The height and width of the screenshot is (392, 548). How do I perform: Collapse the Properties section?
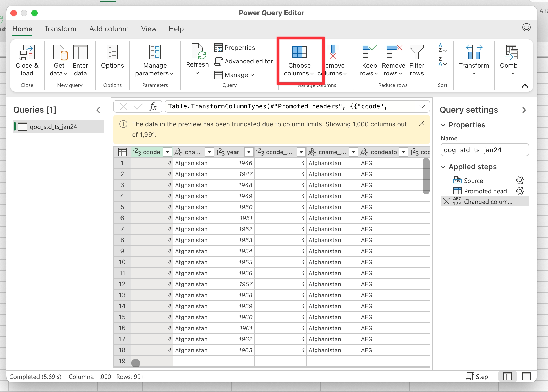pyautogui.click(x=443, y=125)
